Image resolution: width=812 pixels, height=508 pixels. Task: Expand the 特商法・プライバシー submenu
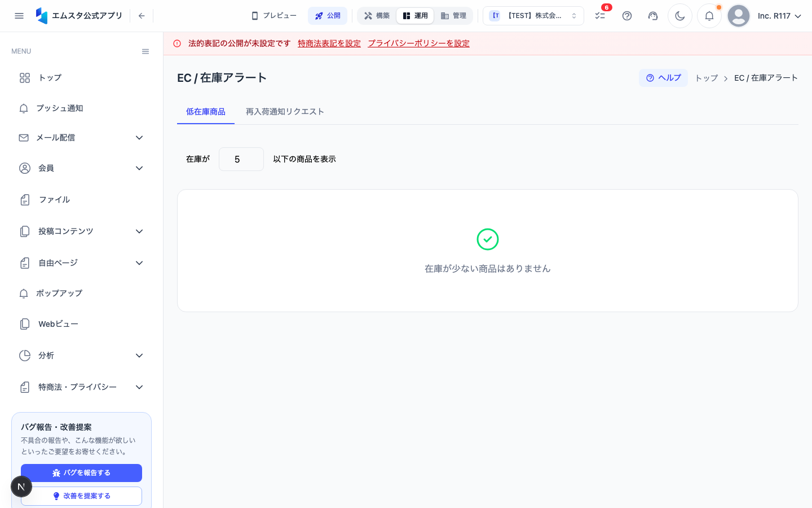point(81,387)
